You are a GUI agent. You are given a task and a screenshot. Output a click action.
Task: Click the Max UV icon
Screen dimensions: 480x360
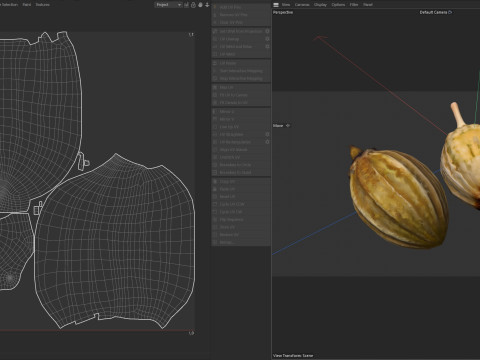click(x=215, y=87)
